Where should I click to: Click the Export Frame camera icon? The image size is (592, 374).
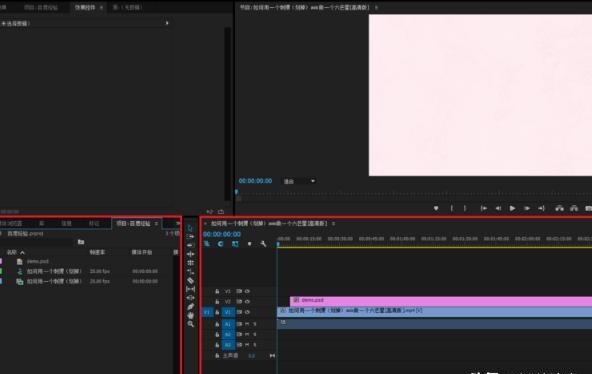tap(588, 208)
